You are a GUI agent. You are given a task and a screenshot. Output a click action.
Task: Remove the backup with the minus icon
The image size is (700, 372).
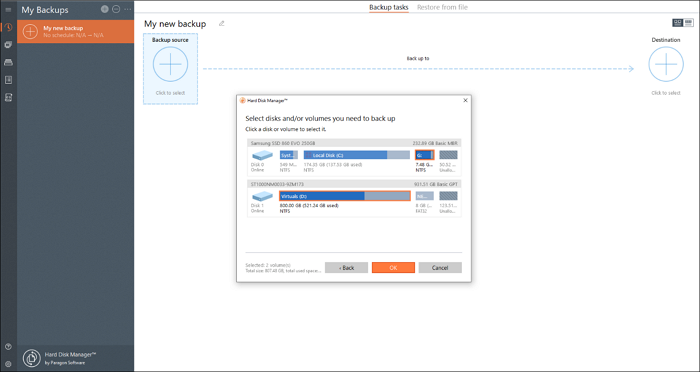click(116, 9)
